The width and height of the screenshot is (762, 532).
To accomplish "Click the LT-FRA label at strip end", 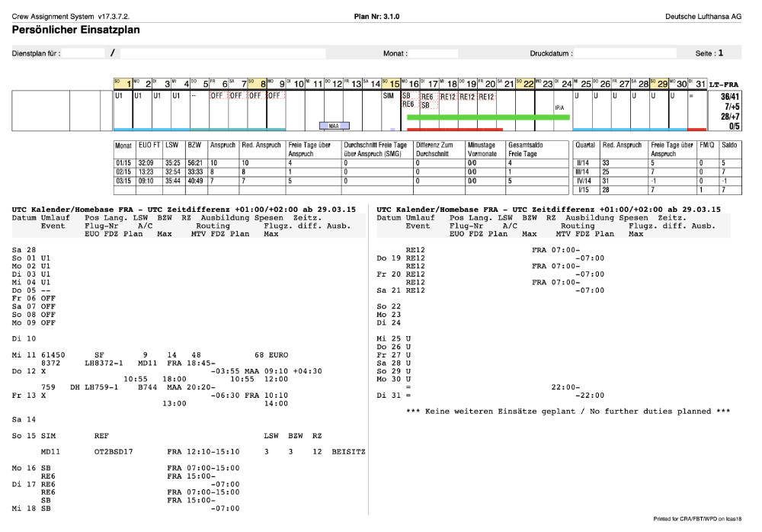I will pyautogui.click(x=722, y=85).
